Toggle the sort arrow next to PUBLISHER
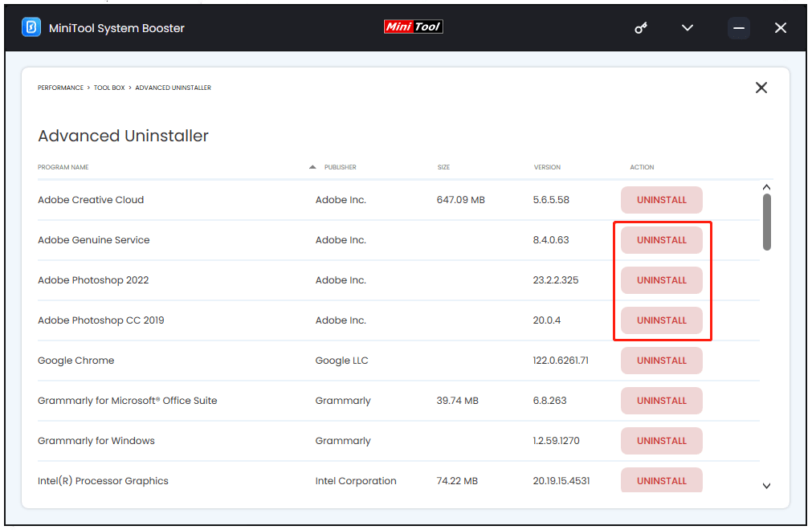Screen dimensions: 812x530 312,167
